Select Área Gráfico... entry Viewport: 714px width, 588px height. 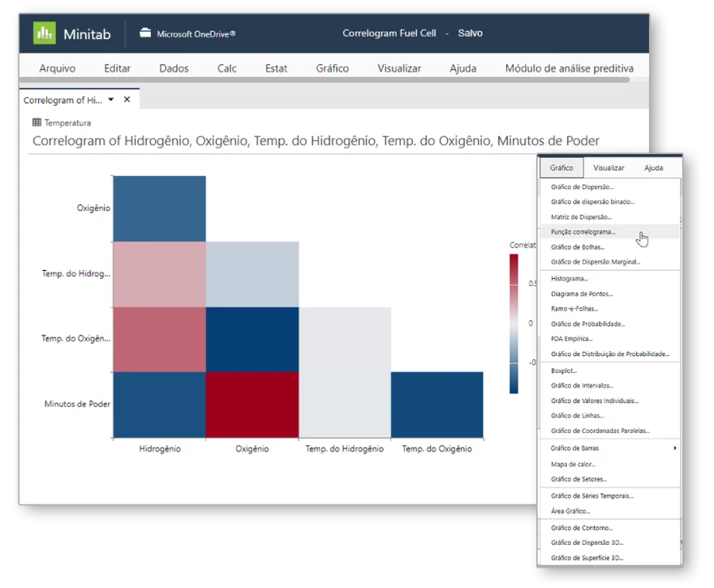click(x=609, y=511)
